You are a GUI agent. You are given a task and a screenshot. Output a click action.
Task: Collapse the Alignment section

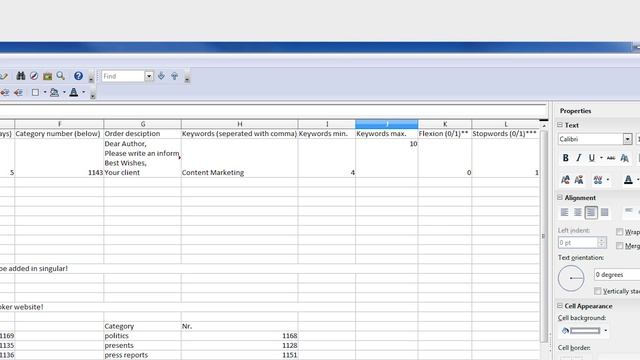[560, 198]
